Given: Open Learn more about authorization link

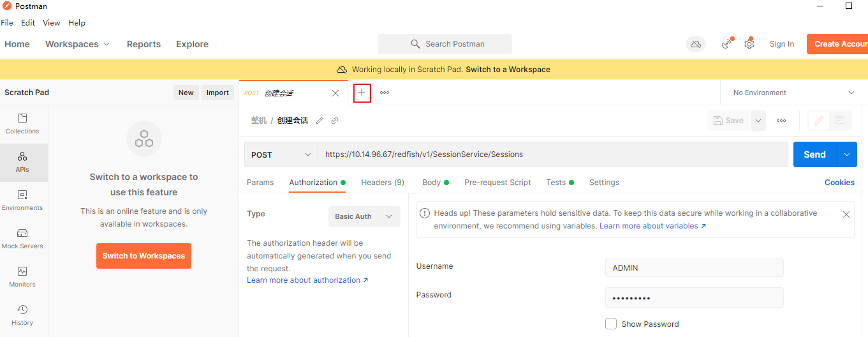Looking at the screenshot, I should click(x=307, y=280).
